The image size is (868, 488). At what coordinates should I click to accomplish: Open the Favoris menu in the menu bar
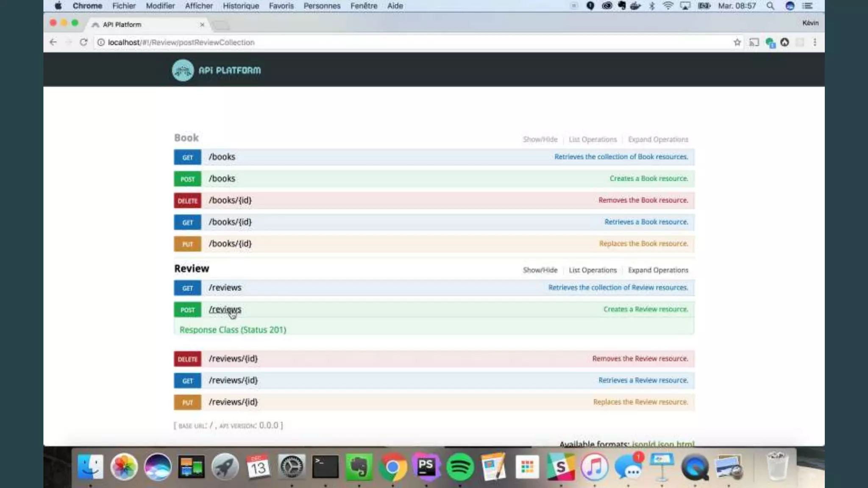281,6
